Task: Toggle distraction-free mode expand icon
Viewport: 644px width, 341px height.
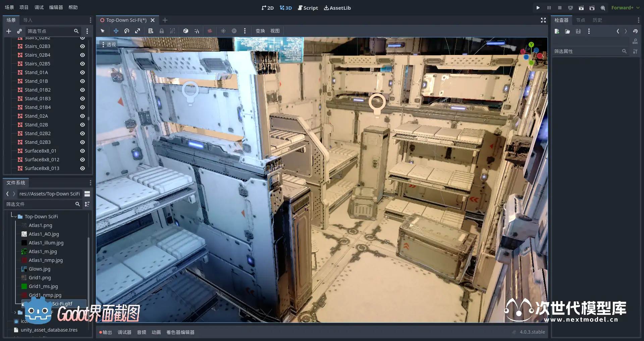Action: click(543, 20)
